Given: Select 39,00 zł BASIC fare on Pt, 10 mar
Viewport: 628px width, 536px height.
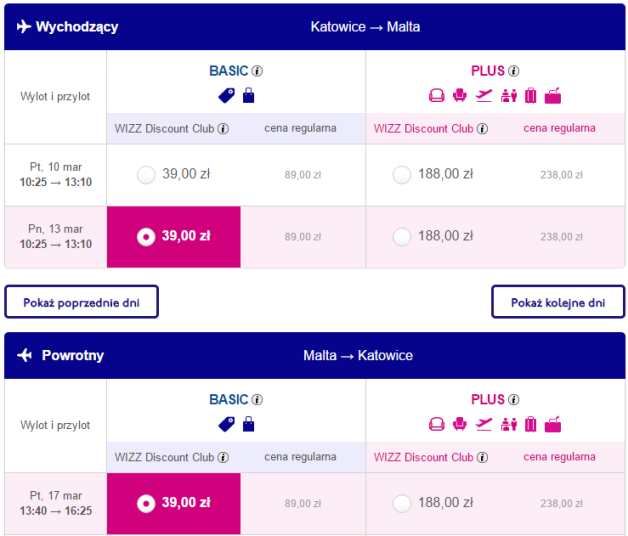Looking at the screenshot, I should coord(146,175).
